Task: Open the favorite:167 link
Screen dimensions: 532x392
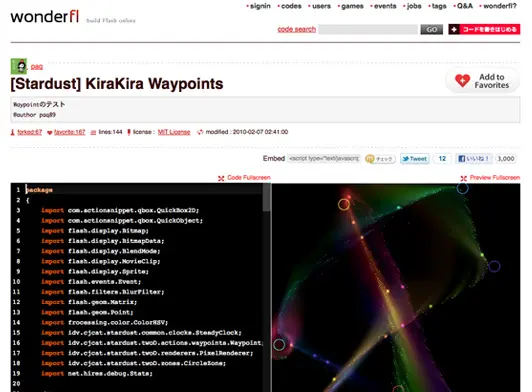Action: (x=70, y=132)
